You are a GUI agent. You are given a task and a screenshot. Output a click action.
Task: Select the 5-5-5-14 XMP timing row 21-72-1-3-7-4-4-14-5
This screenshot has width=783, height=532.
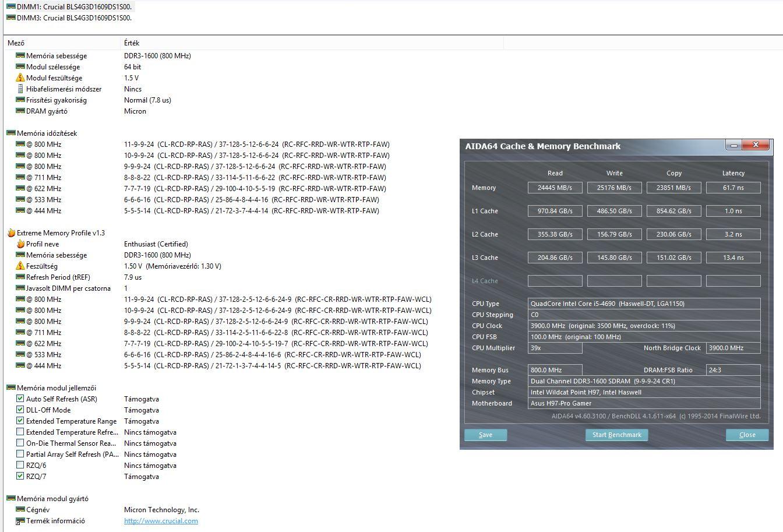(273, 365)
